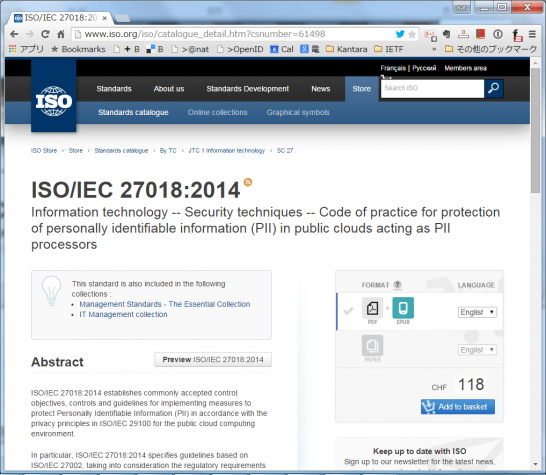Reload the page with refresh icon
This screenshot has height=475, width=546.
pyautogui.click(x=45, y=34)
